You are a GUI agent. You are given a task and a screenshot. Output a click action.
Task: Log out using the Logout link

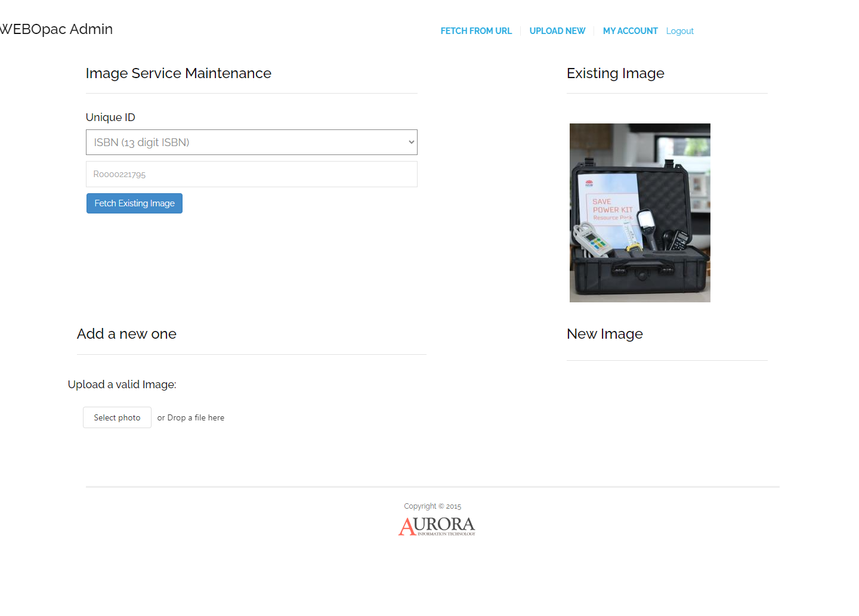click(679, 31)
